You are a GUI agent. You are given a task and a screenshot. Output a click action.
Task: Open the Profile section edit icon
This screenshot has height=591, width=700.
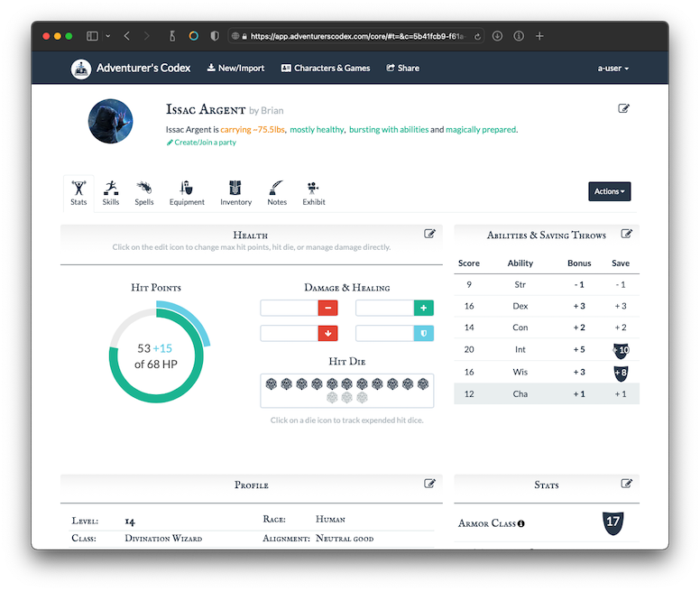[x=430, y=484]
